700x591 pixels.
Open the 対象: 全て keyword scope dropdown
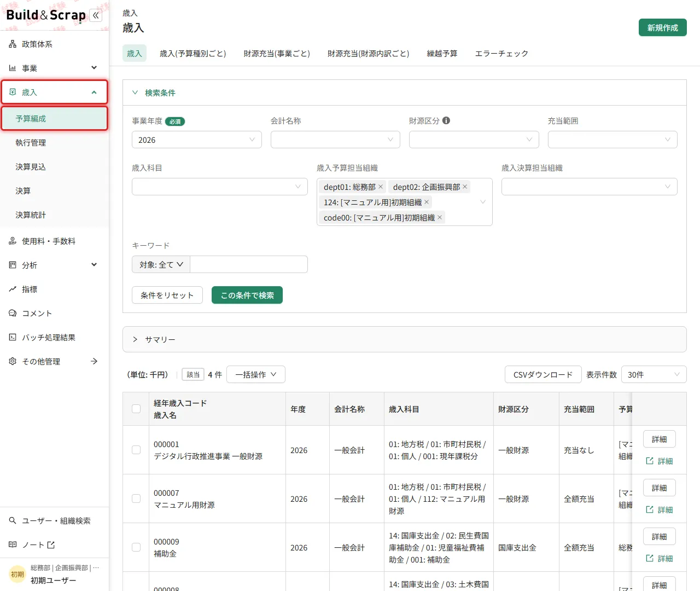point(161,265)
